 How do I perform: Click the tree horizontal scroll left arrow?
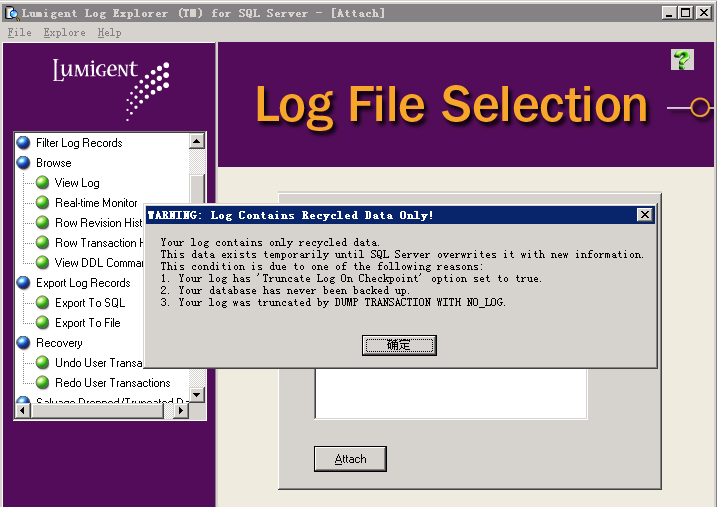[x=22, y=411]
